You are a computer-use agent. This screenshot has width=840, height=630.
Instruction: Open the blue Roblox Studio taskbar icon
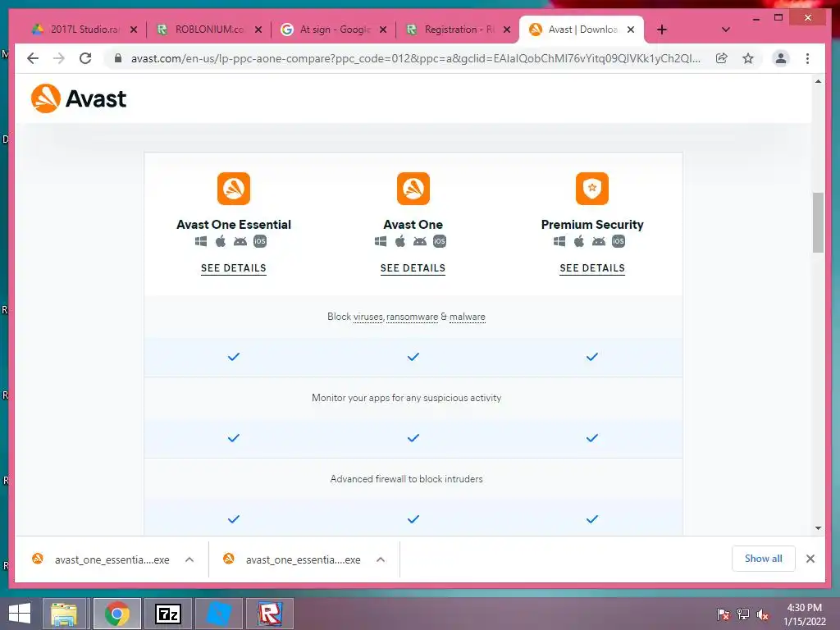click(x=218, y=614)
